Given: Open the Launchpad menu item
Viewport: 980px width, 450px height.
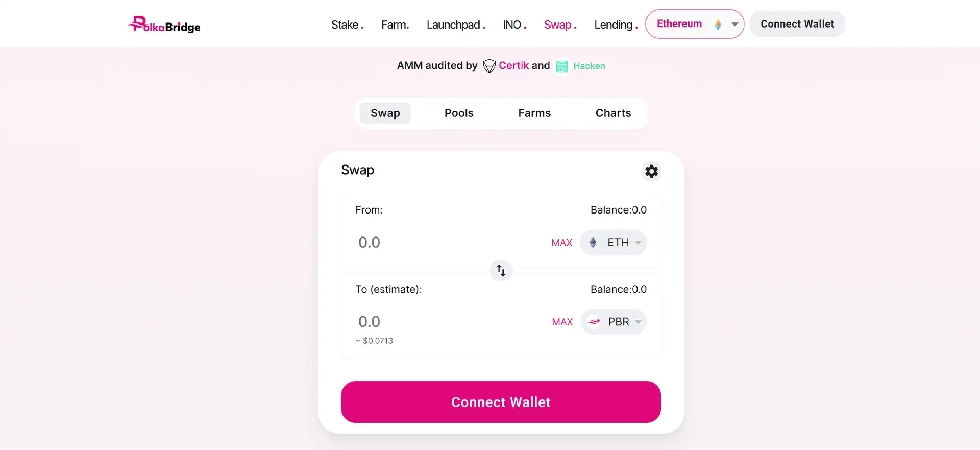Looking at the screenshot, I should [453, 25].
